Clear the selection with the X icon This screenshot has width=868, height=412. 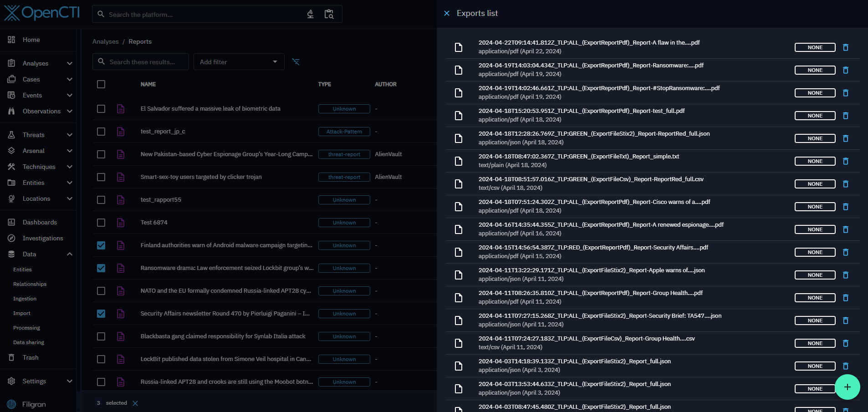coord(135,403)
